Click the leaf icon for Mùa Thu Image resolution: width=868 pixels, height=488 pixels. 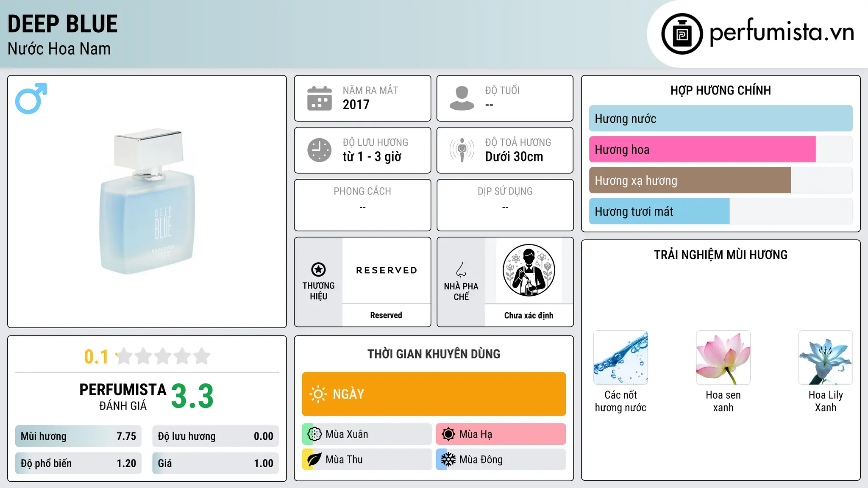coord(314,460)
